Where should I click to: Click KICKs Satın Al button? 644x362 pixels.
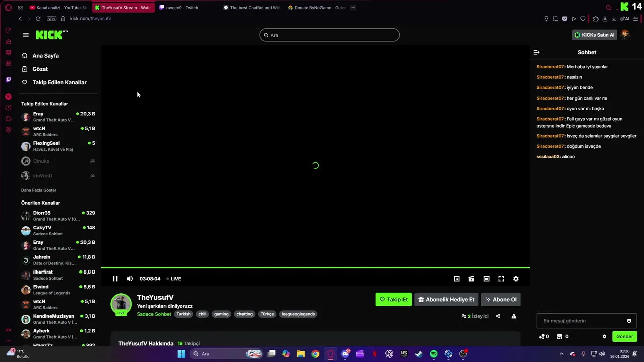tap(594, 35)
